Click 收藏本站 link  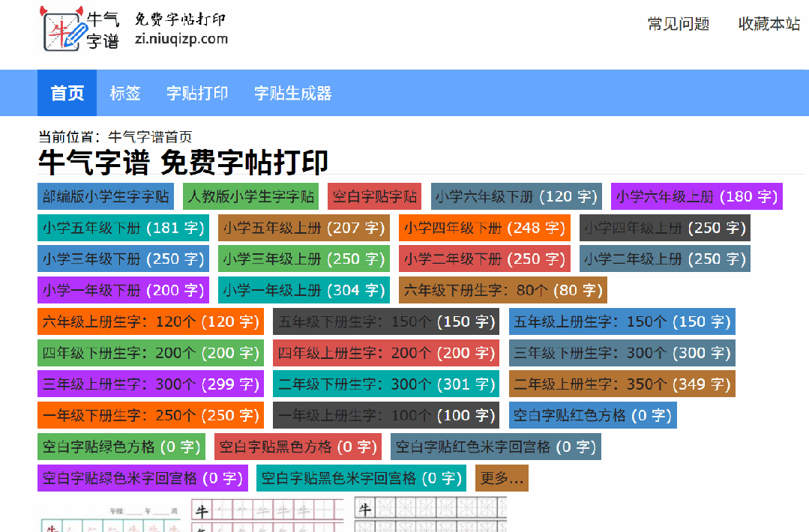(x=768, y=24)
